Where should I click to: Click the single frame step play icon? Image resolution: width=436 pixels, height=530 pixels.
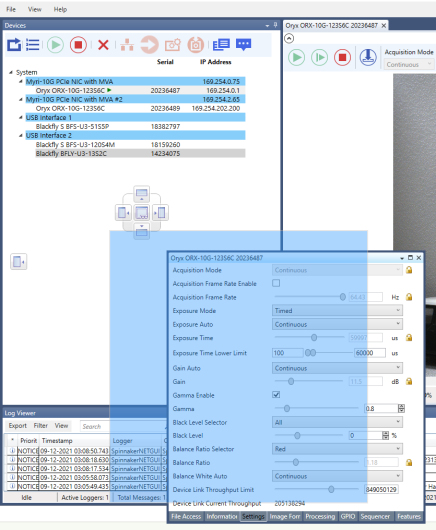point(319,57)
